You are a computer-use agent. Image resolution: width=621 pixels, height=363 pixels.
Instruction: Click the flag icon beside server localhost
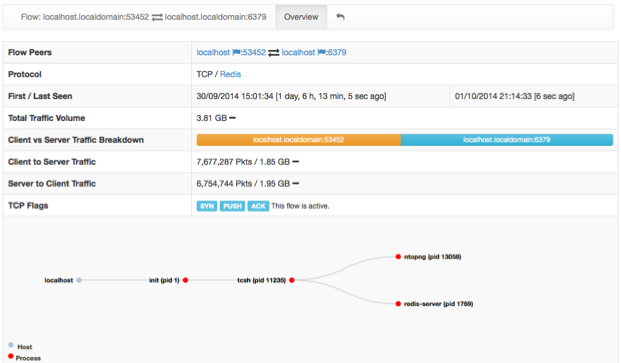pos(322,52)
